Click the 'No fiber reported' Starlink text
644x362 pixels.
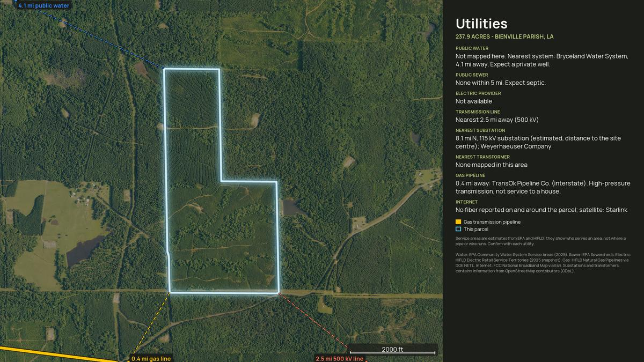pyautogui.click(x=541, y=210)
